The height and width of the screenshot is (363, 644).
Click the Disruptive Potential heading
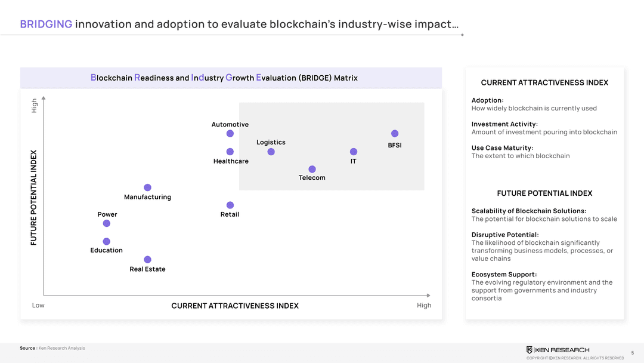[x=505, y=235]
